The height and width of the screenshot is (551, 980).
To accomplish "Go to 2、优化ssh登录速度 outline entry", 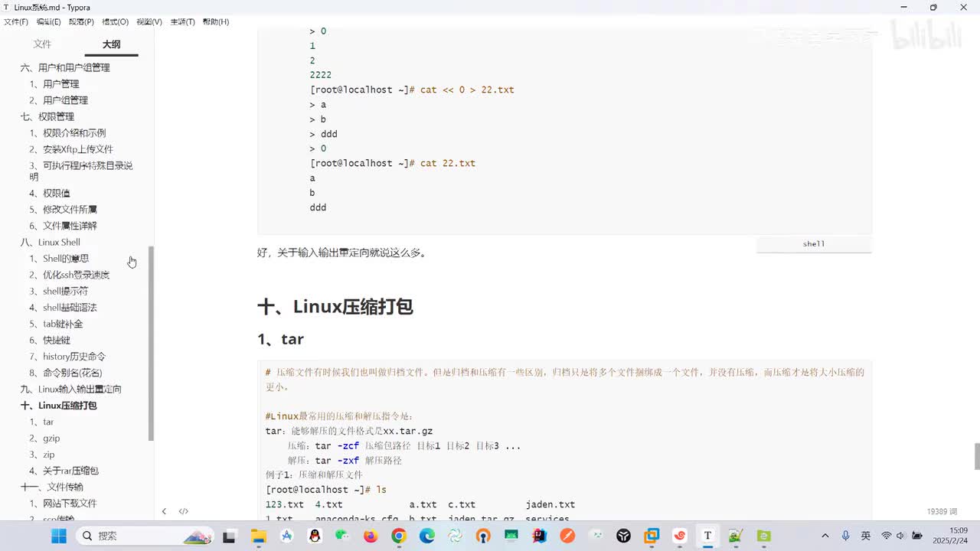I will 70,275.
